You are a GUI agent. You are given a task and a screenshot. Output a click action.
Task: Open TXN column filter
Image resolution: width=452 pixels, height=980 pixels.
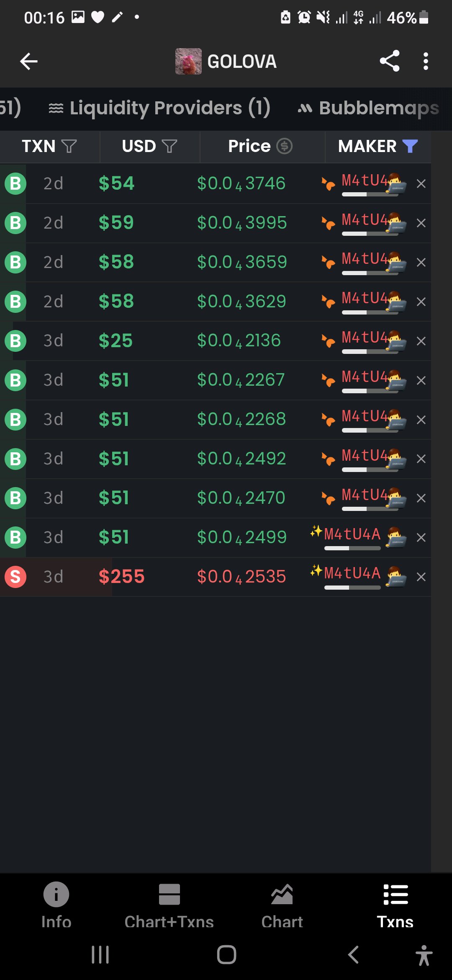[69, 146]
